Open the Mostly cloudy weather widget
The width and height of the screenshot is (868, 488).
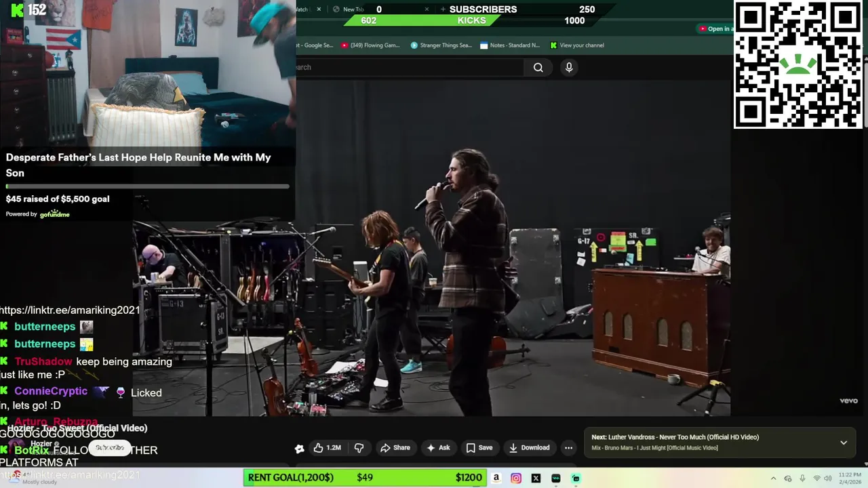pyautogui.click(x=32, y=479)
